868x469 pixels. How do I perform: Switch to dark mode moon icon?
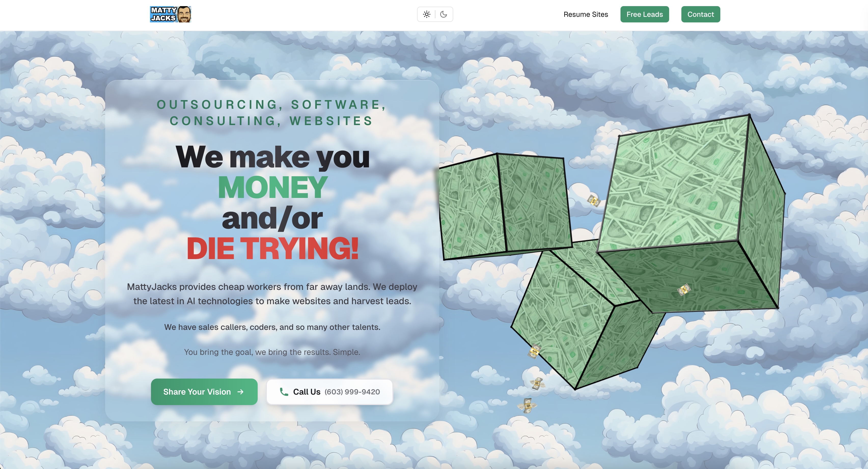tap(444, 14)
